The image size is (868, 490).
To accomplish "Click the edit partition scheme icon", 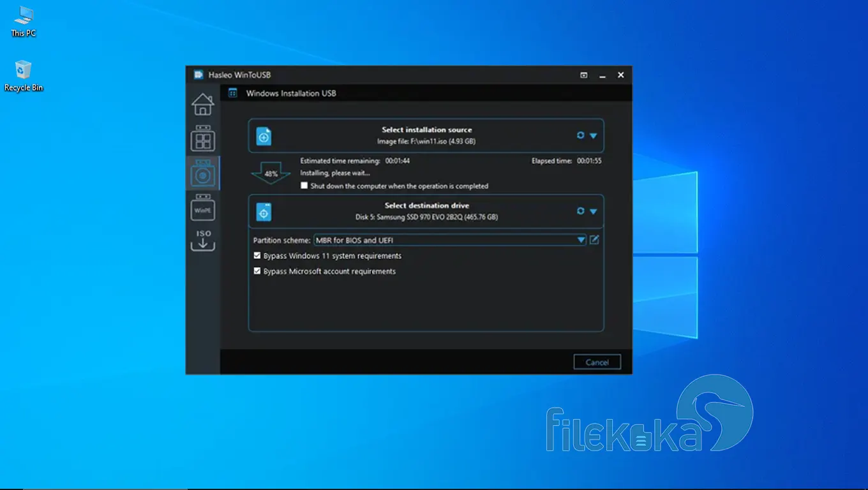I will point(594,240).
